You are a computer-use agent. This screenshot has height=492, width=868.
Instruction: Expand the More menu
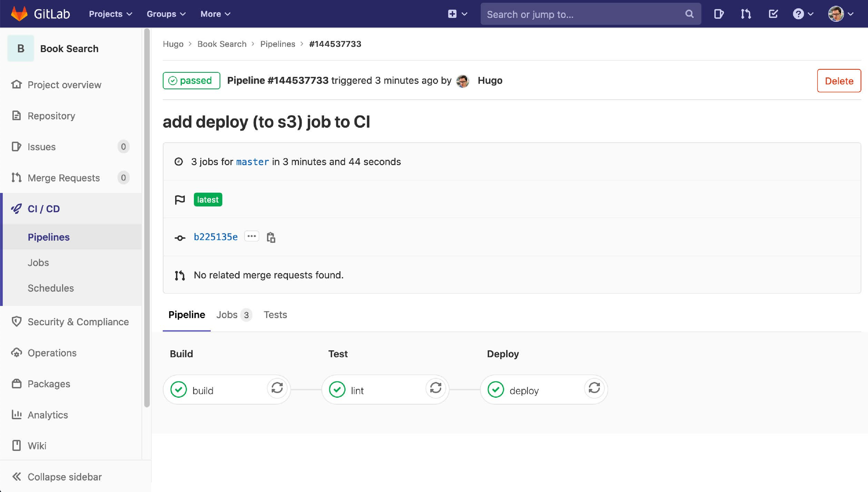[x=215, y=14]
